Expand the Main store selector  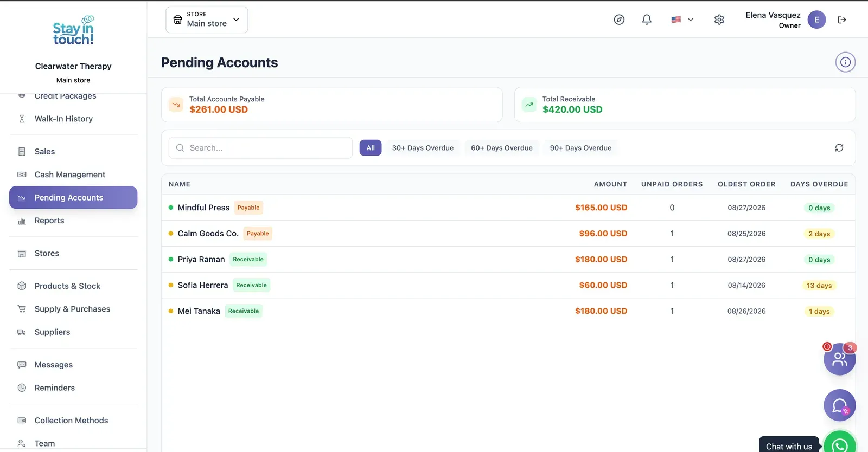[x=207, y=20]
